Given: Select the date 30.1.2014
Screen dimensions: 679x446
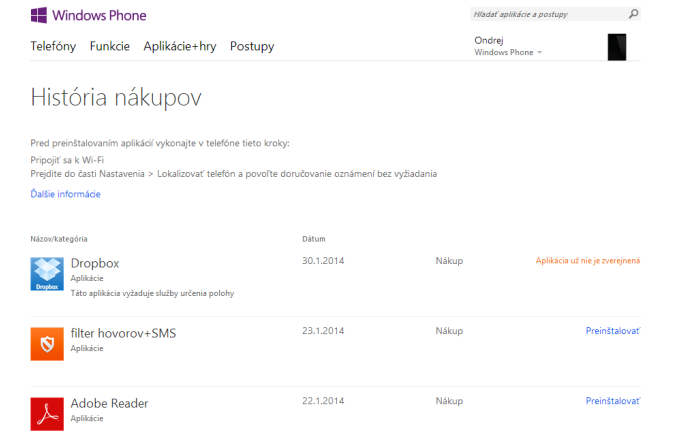Looking at the screenshot, I should tap(323, 261).
